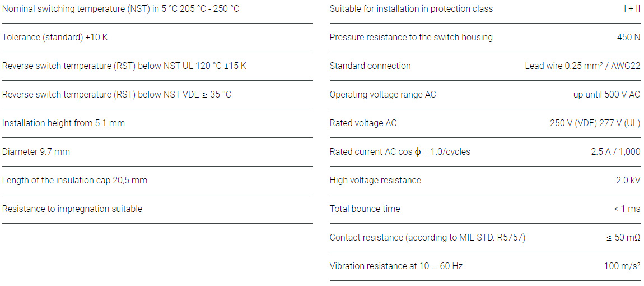Select the Resistance to impregnation suitable text

(72, 209)
